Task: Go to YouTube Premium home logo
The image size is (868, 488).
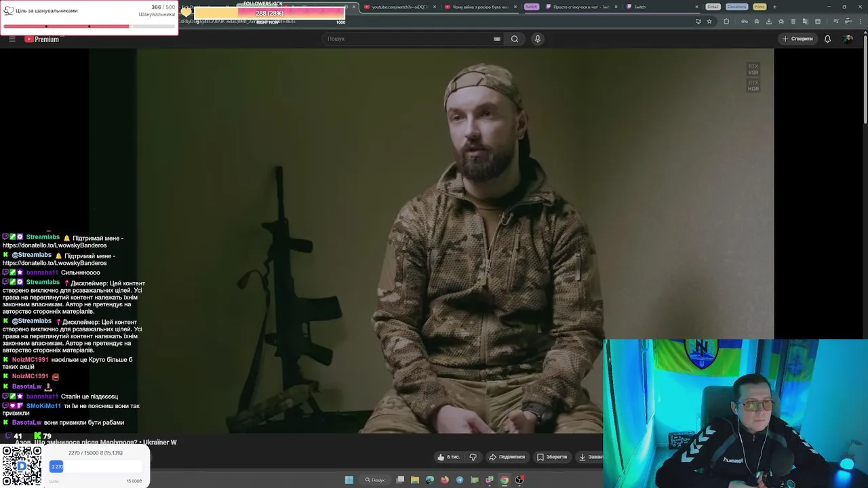Action: click(43, 39)
